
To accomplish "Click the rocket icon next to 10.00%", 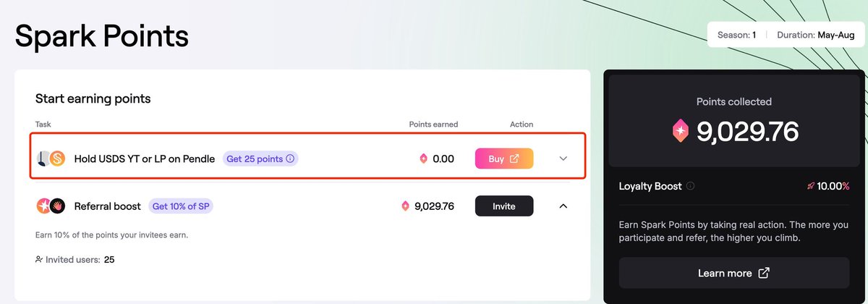I will (x=811, y=186).
